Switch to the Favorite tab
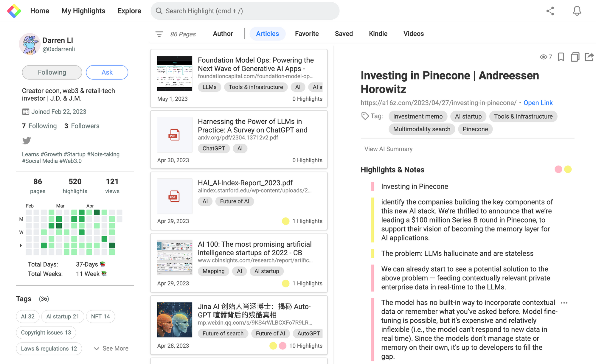 307,34
